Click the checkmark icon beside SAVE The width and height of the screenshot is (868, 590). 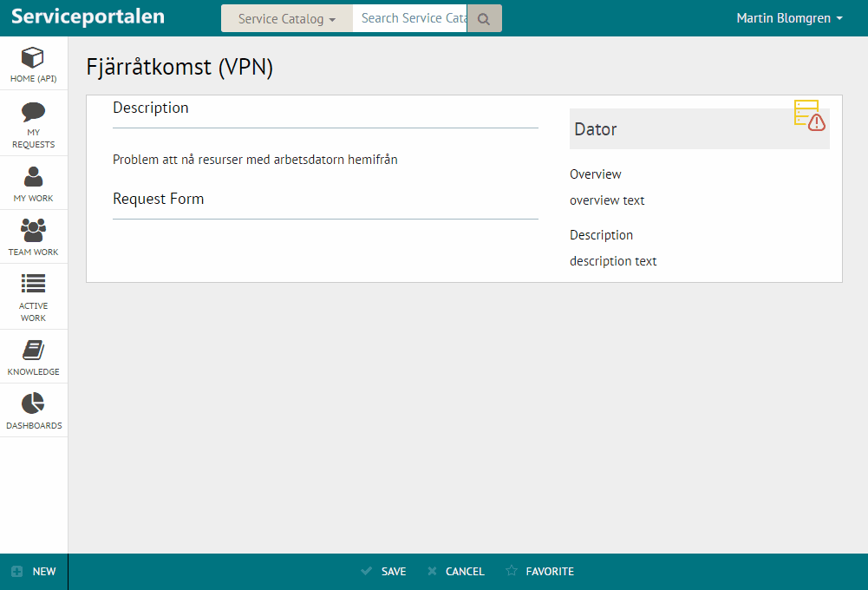pyautogui.click(x=367, y=571)
